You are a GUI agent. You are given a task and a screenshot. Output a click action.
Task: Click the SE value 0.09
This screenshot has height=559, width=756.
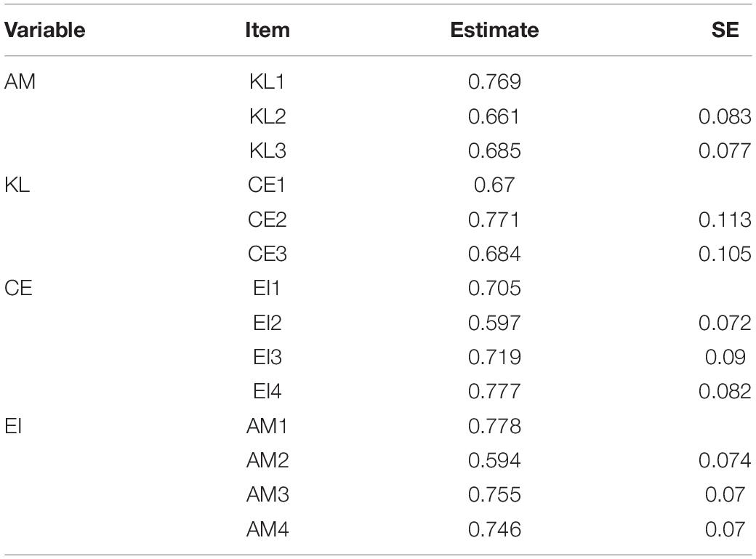coord(725,357)
